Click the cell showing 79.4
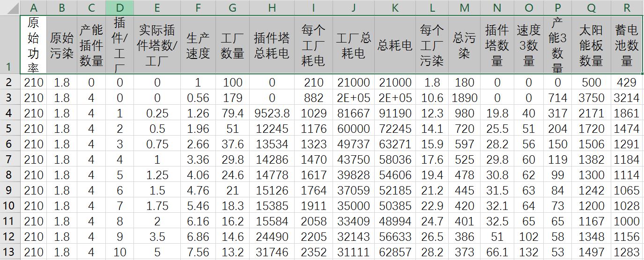Screen dimensions: 644x260 click(x=232, y=113)
